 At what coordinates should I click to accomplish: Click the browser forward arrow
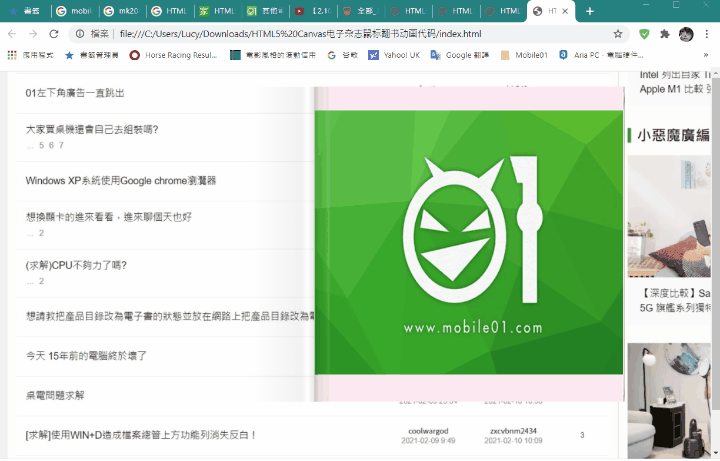point(33,34)
